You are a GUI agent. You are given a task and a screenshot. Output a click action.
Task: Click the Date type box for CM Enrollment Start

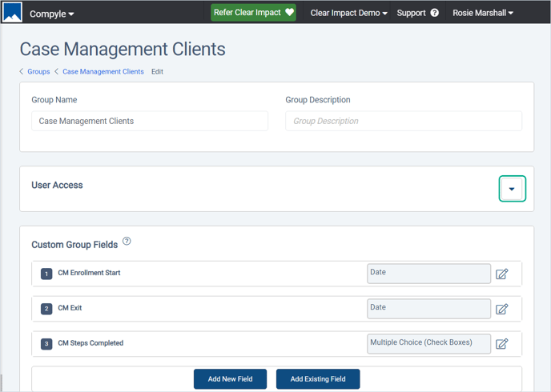click(428, 274)
